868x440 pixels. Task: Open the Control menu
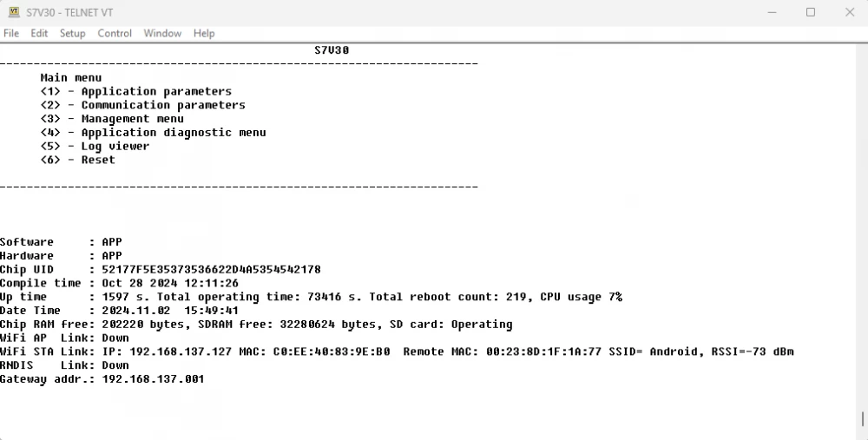point(115,33)
